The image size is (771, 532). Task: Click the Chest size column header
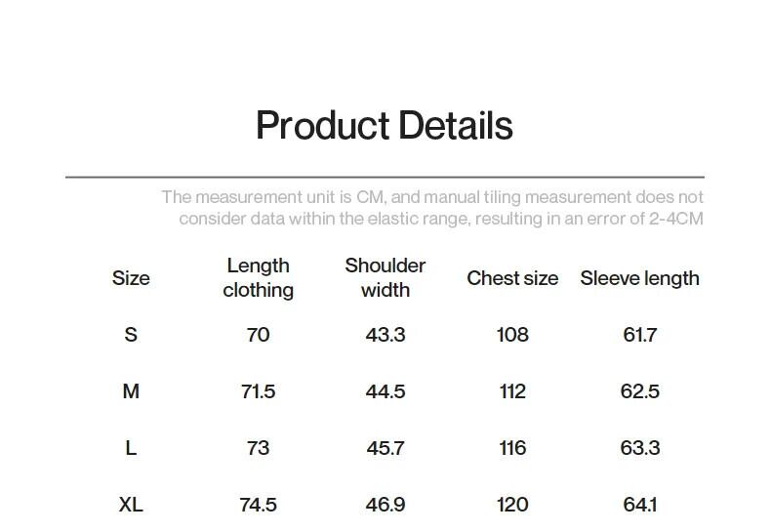pos(512,278)
